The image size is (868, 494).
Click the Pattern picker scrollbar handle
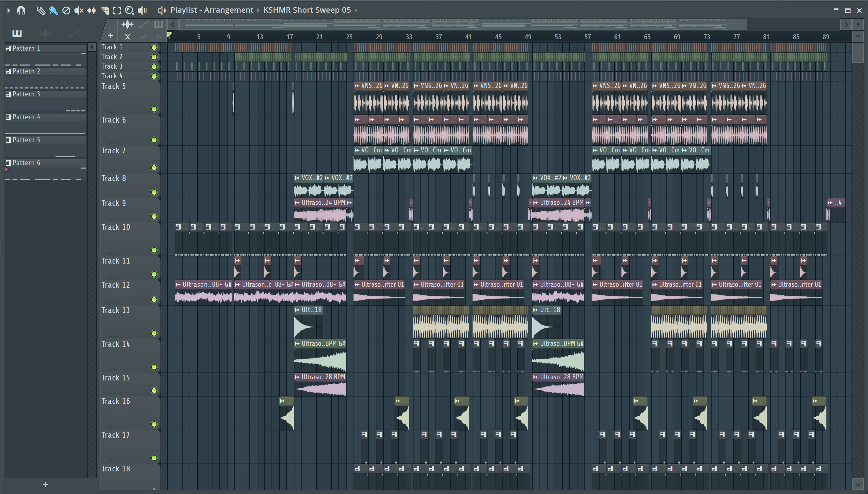pos(92,47)
